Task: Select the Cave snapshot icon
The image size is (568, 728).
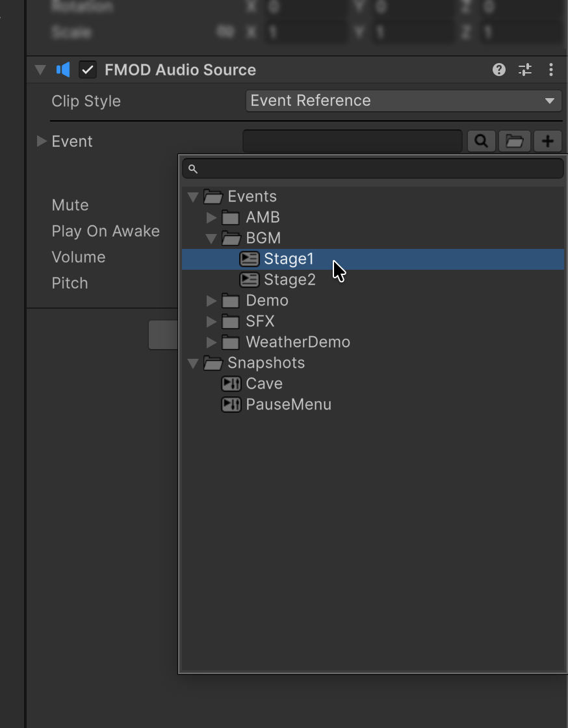Action: tap(231, 383)
